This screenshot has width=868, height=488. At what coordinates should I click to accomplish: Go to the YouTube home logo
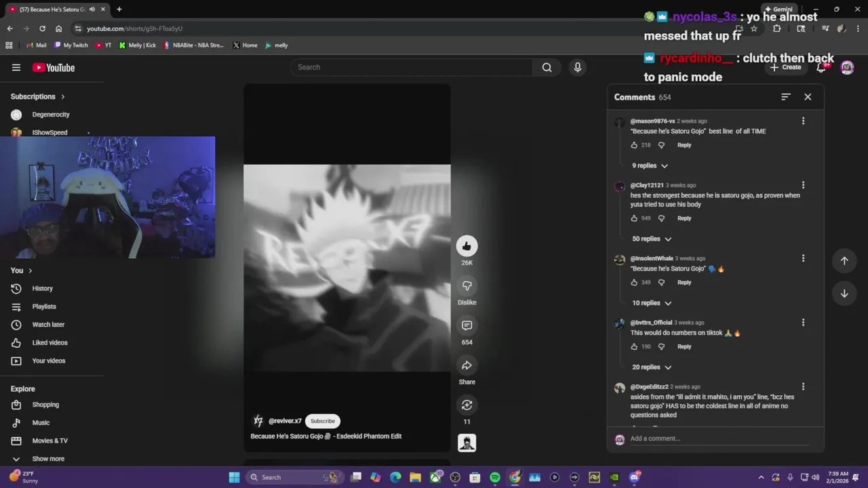(x=54, y=67)
